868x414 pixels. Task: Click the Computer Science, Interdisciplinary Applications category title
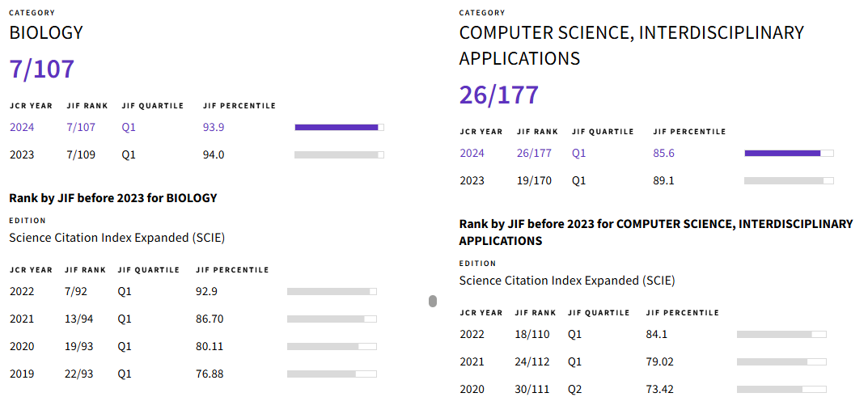point(631,45)
